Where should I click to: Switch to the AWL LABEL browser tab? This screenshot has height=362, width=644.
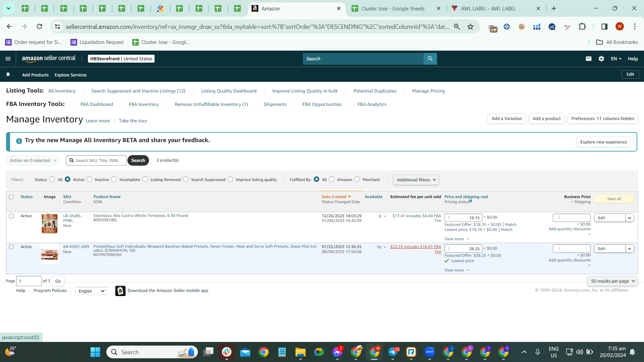488,9
